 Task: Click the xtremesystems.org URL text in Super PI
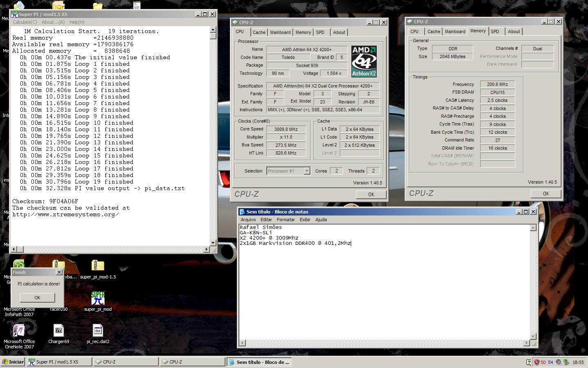click(x=65, y=214)
